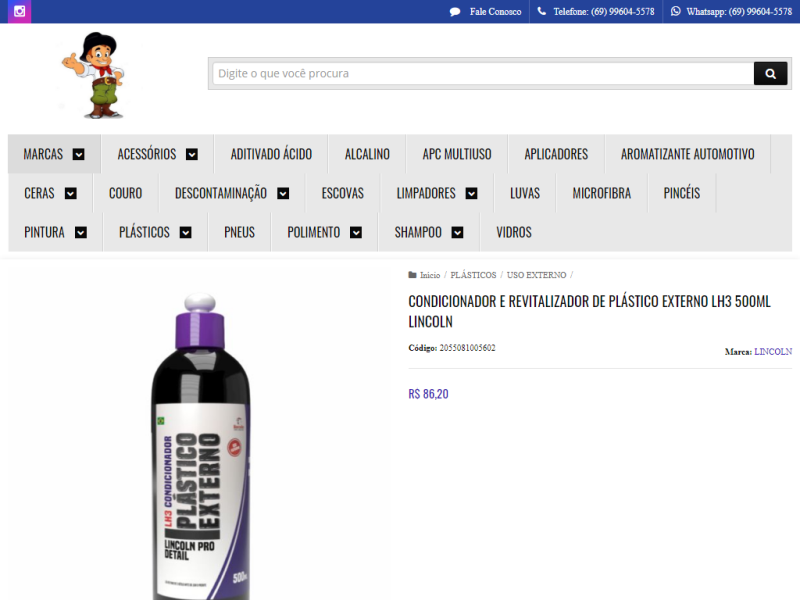The height and width of the screenshot is (600, 800).
Task: Go to the LUVAS category
Action: pyautogui.click(x=525, y=193)
